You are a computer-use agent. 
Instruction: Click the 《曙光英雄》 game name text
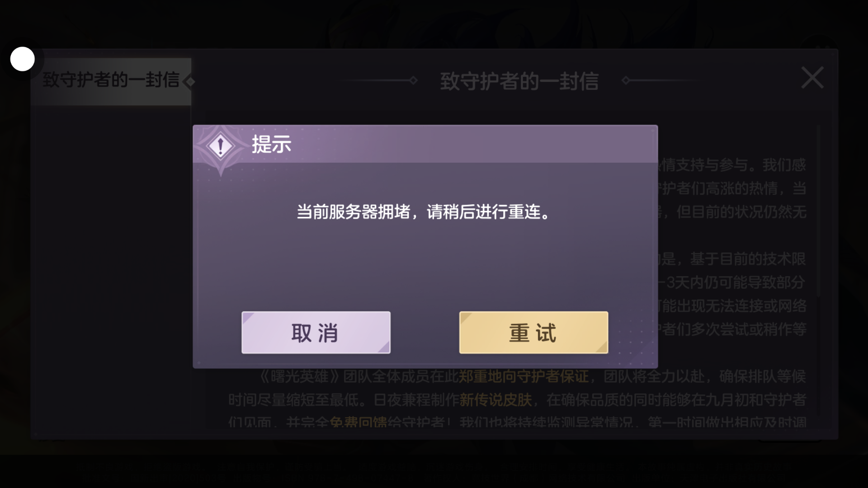pyautogui.click(x=299, y=376)
